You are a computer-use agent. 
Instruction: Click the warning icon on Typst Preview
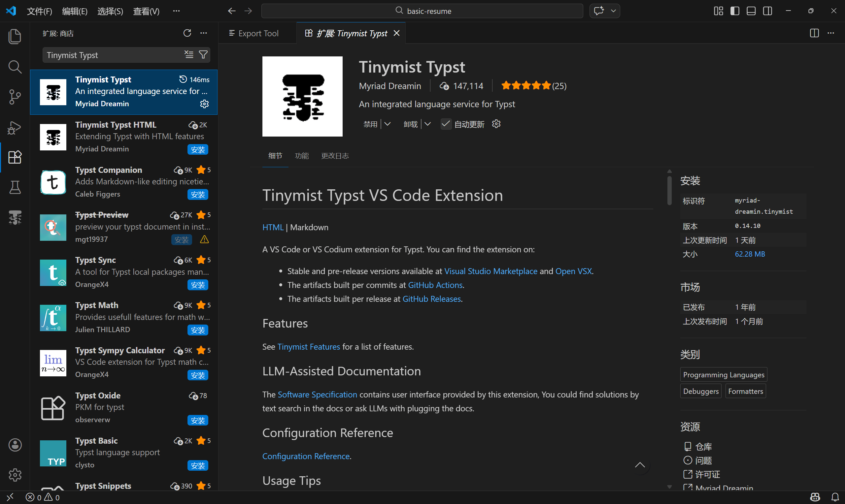[x=204, y=239]
